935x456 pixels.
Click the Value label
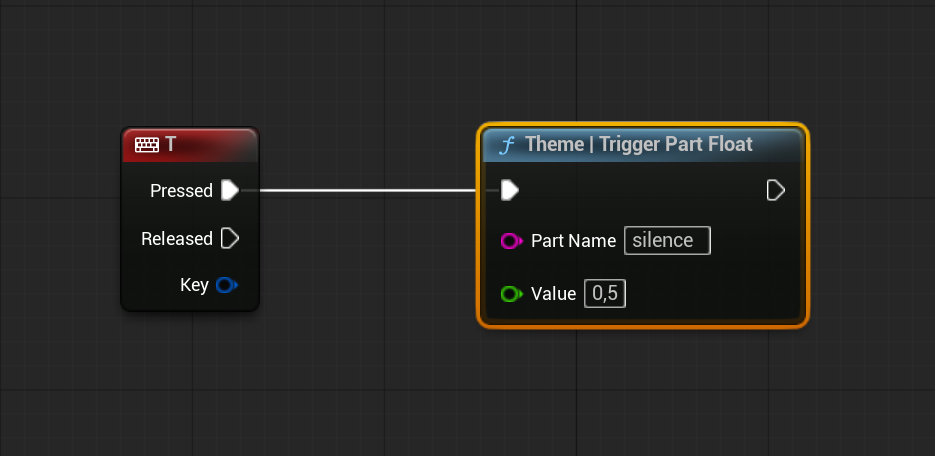point(553,294)
